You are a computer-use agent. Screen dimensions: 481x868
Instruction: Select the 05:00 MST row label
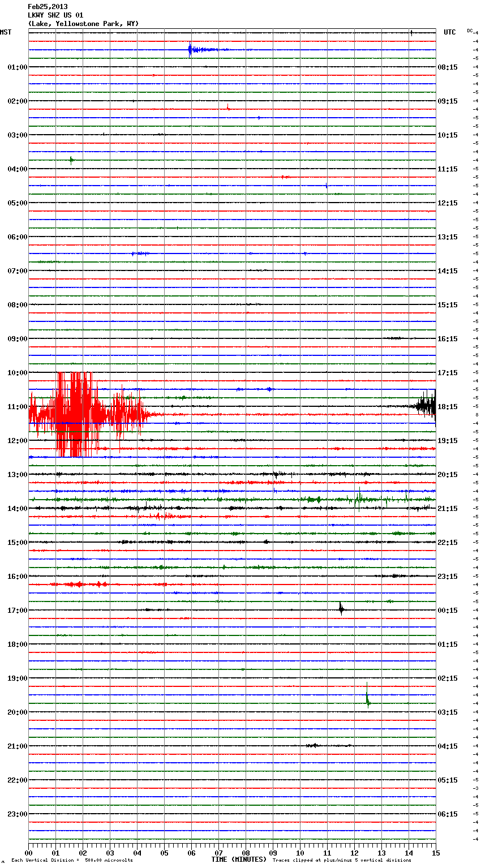click(18, 203)
